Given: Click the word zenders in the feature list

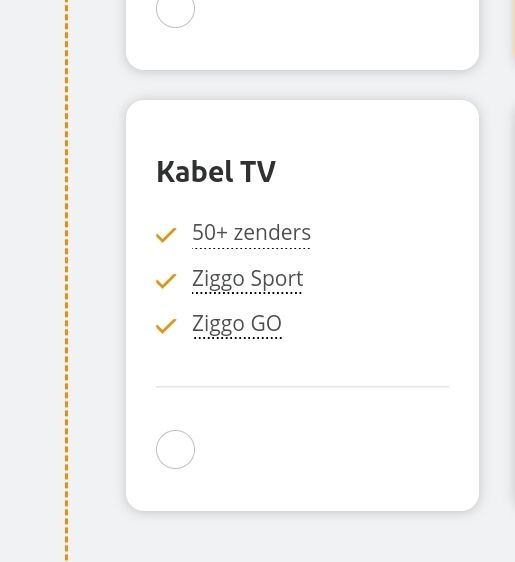Looking at the screenshot, I should (x=272, y=233).
